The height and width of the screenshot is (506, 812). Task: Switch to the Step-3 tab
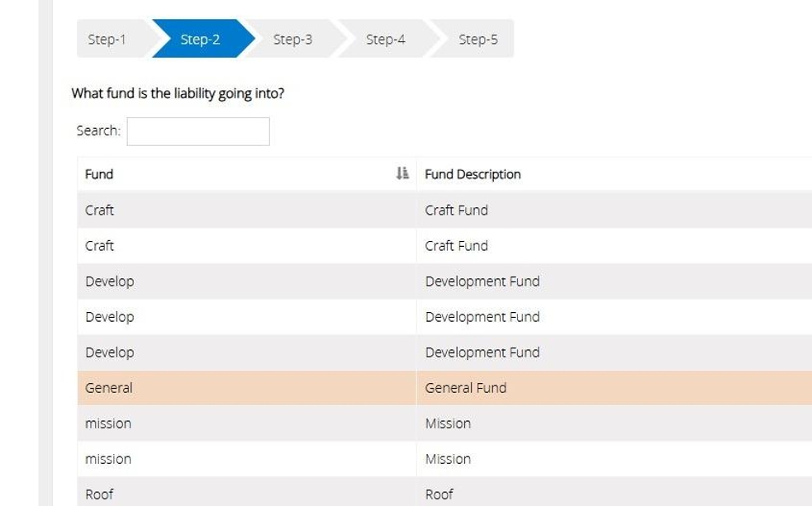(x=292, y=39)
